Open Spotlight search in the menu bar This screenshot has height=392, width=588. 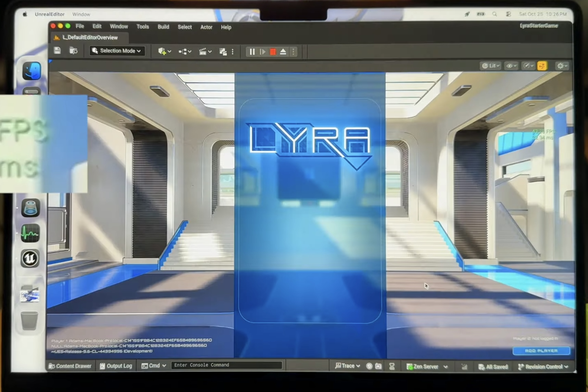click(x=495, y=14)
